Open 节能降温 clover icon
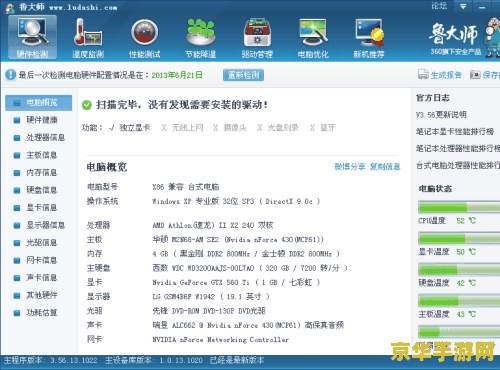The width and height of the screenshot is (500, 370). pos(201,37)
